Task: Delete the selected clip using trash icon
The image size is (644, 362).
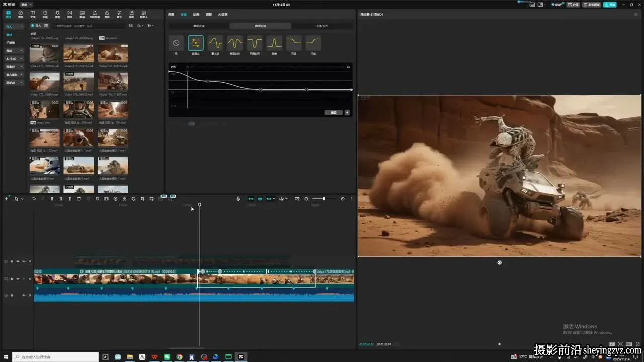Action: [x=79, y=199]
